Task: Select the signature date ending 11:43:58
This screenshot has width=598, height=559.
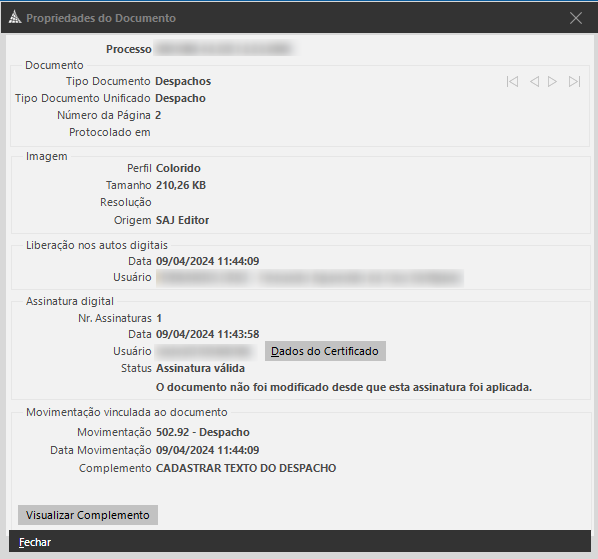Action: pos(207,334)
